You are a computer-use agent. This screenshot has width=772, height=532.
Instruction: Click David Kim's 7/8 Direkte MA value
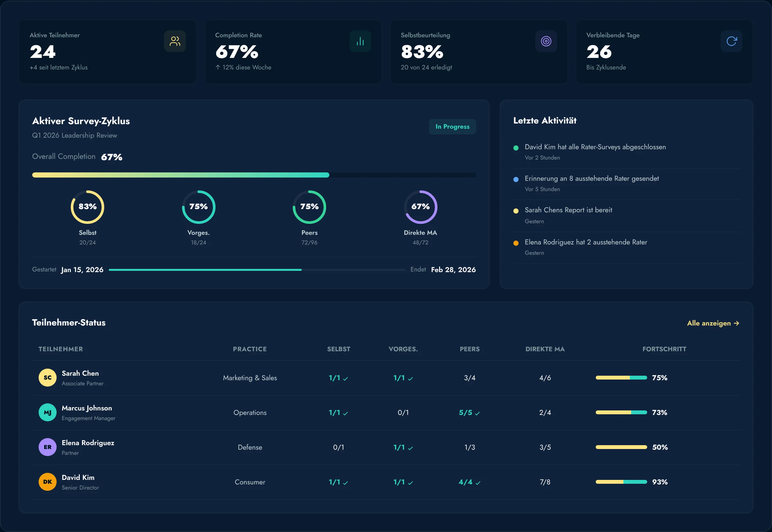tap(545, 482)
